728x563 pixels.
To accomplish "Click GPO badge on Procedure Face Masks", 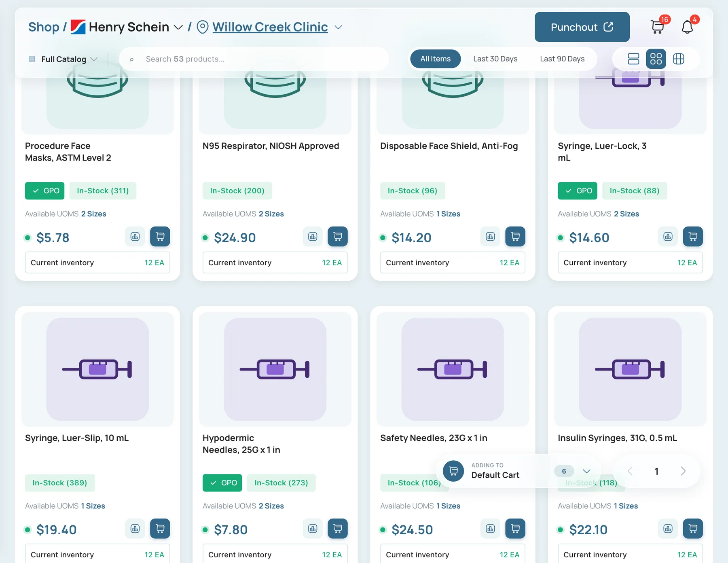I will 45,191.
